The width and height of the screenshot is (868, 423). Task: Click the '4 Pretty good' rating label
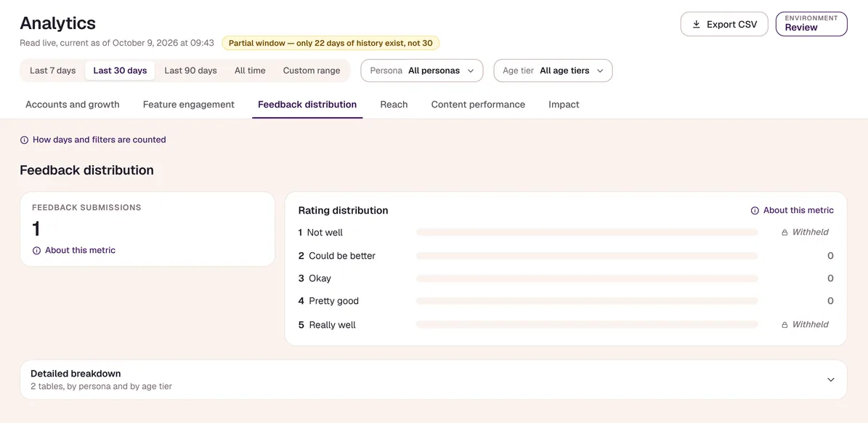(329, 301)
